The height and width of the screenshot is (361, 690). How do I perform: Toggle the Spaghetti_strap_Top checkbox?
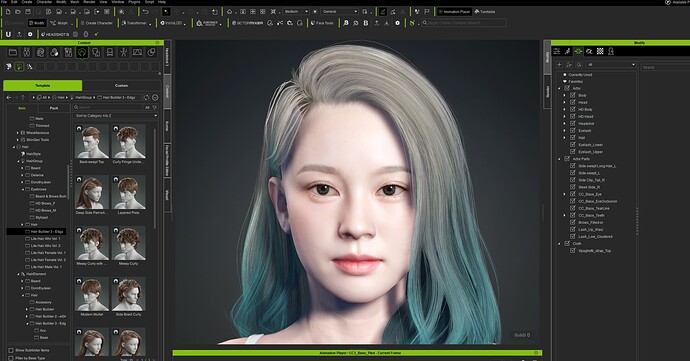tap(573, 250)
